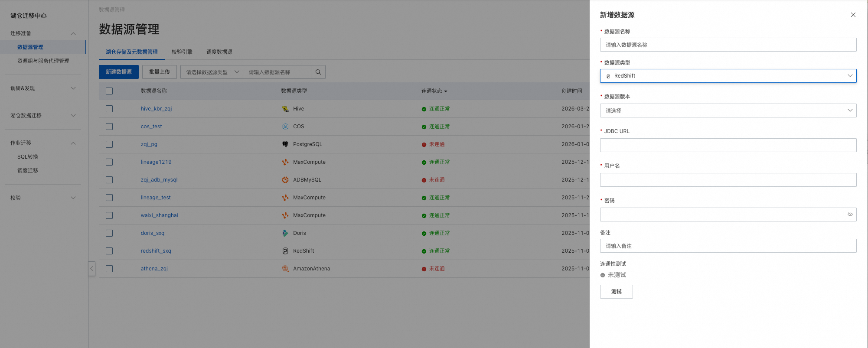
Task: Open the 数据源类型 RedShift dropdown
Action: click(x=728, y=76)
